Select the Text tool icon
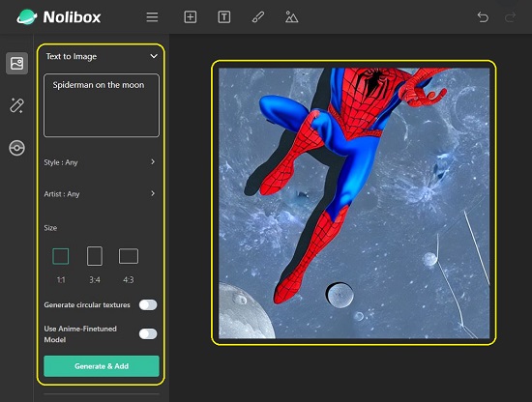The width and height of the screenshot is (532, 402). pos(224,17)
